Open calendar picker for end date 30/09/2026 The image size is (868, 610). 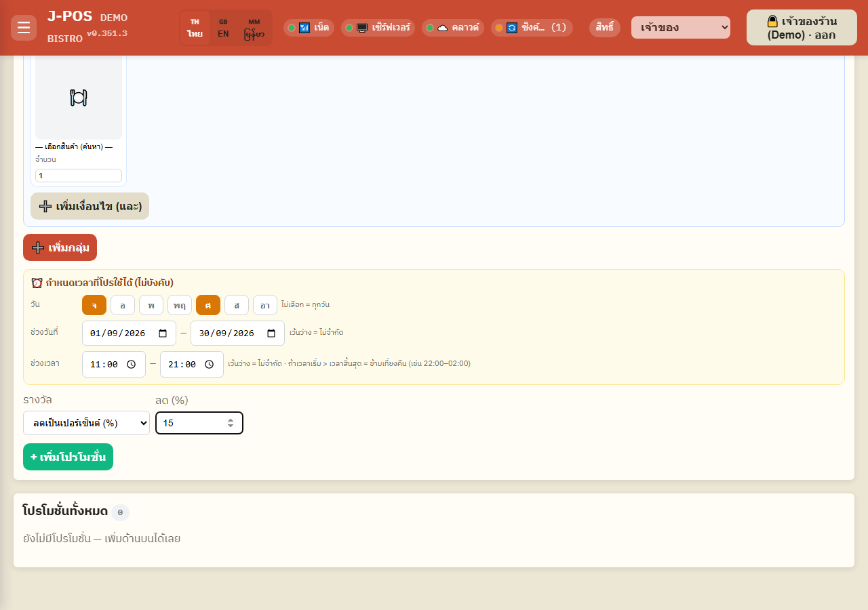271,333
